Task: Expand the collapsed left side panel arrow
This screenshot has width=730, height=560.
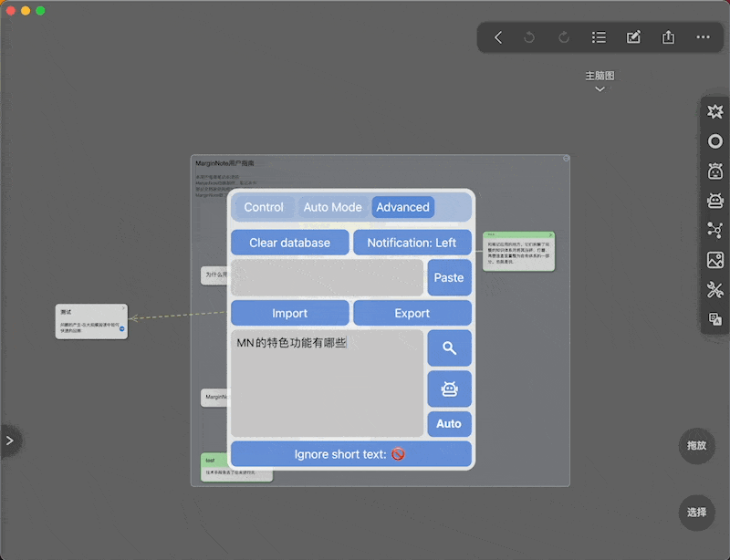Action: click(10, 441)
